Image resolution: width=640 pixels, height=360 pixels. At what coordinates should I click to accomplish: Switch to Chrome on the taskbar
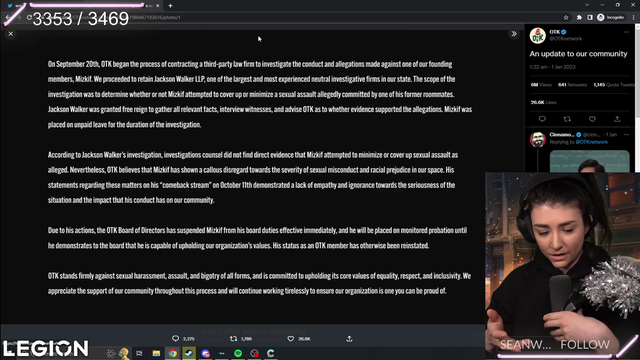[x=173, y=353]
